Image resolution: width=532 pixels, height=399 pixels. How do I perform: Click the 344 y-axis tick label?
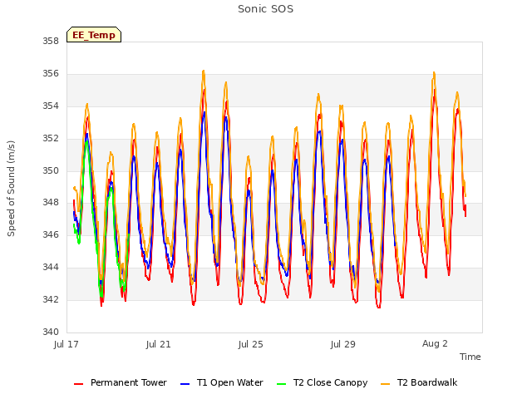(51, 268)
